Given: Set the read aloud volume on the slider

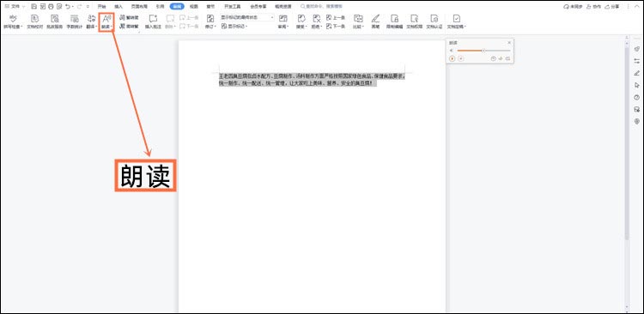Looking at the screenshot, I should click(483, 51).
